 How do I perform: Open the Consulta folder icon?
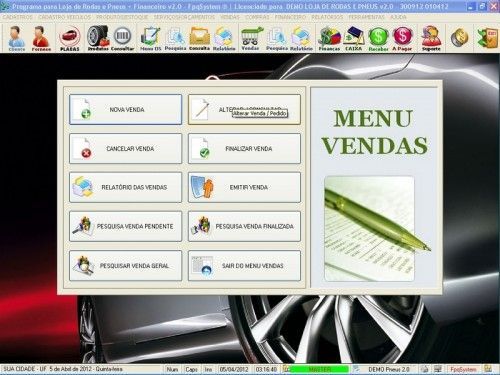pos(199,38)
